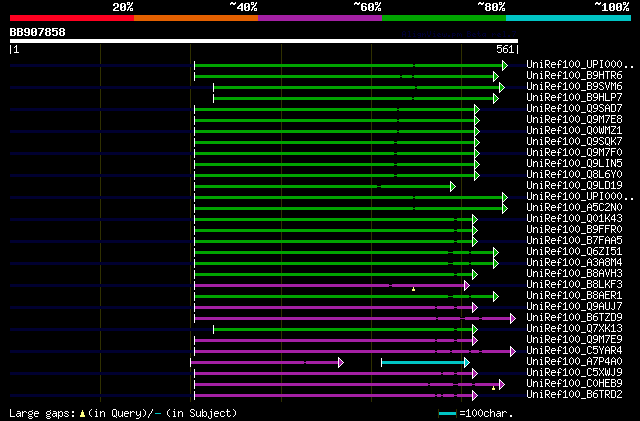Screen dimensions: 640x421
Task: Click the yellow query-gap marker under B8LKF3 alignment
Action: pos(413,290)
